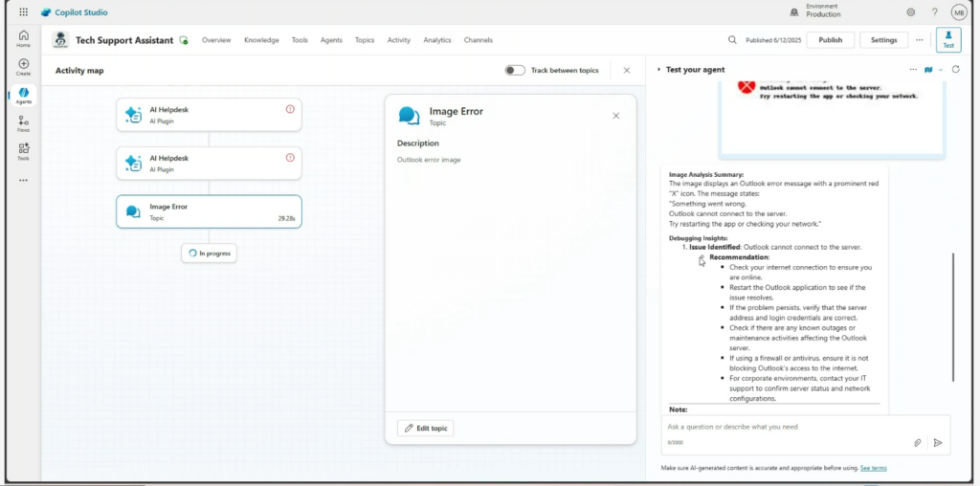This screenshot has width=980, height=486.
Task: Open Create in the sidebar
Action: click(x=23, y=67)
